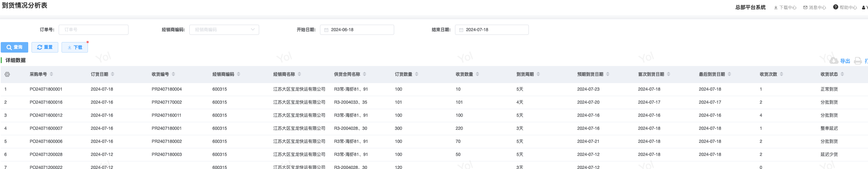868x169 pixels.
Task: Sort table by 采购单号 column
Action: pos(51,74)
